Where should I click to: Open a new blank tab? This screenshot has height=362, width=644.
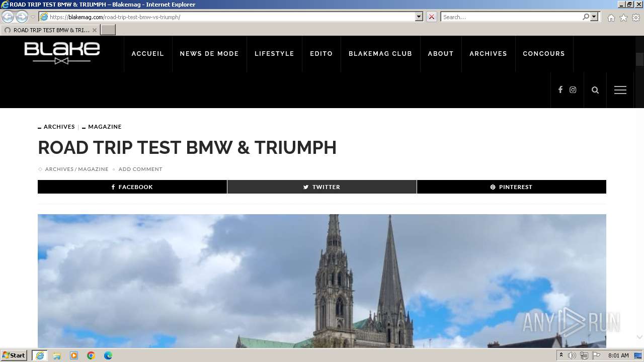coord(108,30)
